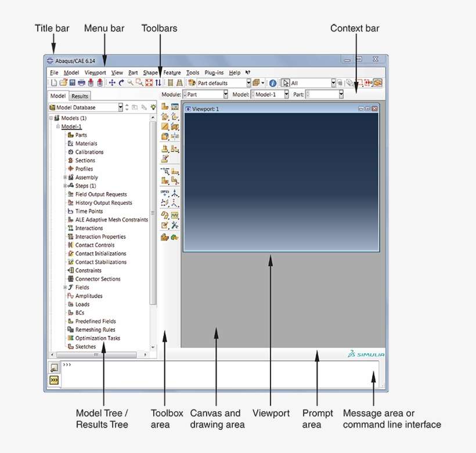476x453 pixels.
Task: Save the current model database
Action: click(x=71, y=82)
